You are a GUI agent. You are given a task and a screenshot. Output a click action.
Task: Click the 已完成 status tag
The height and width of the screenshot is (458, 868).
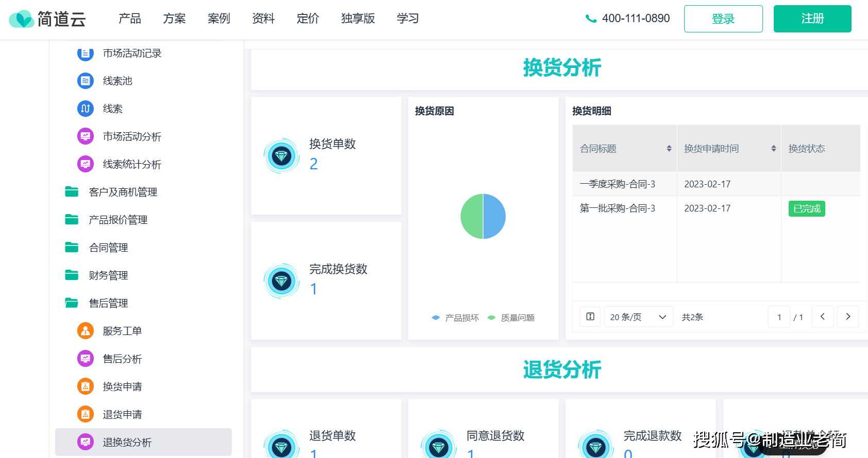[x=807, y=208]
